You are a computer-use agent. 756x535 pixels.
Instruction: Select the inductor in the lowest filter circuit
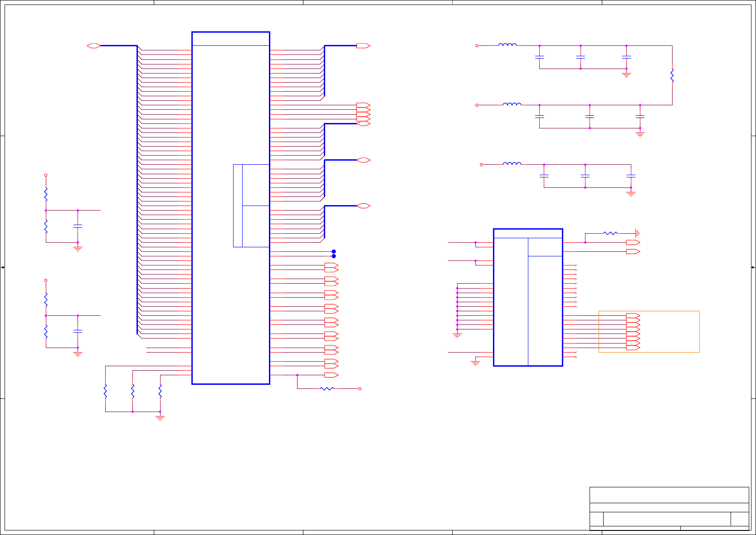512,163
